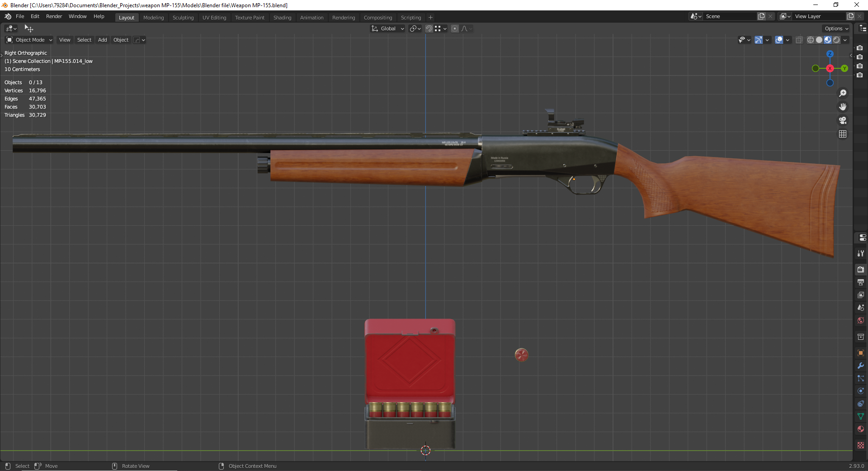Click the Blender logo menu icon
The width and height of the screenshot is (868, 471).
tap(8, 16)
